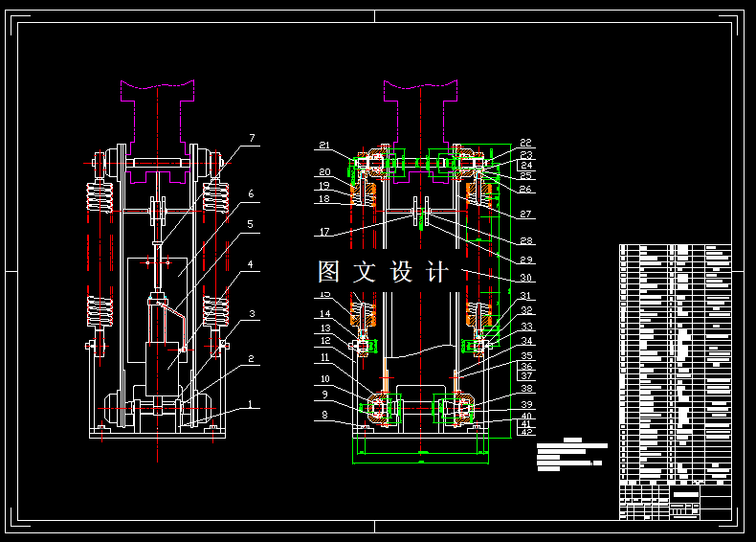
Task: Select part callout label 2
Action: tap(251, 359)
